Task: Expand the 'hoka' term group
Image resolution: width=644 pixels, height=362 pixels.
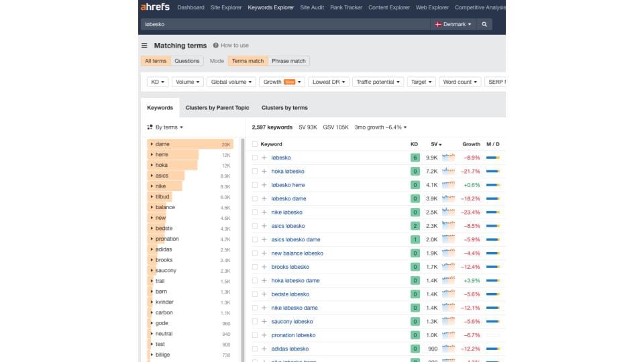Action: (152, 165)
